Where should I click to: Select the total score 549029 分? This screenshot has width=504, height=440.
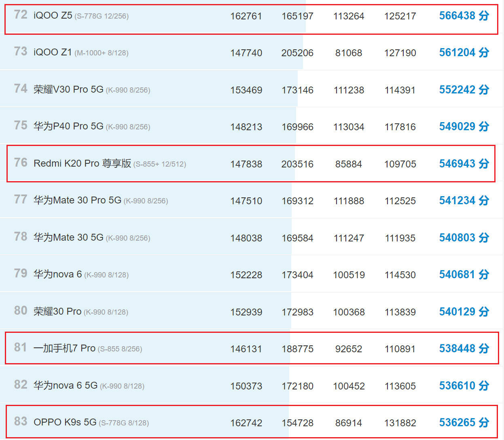click(464, 127)
